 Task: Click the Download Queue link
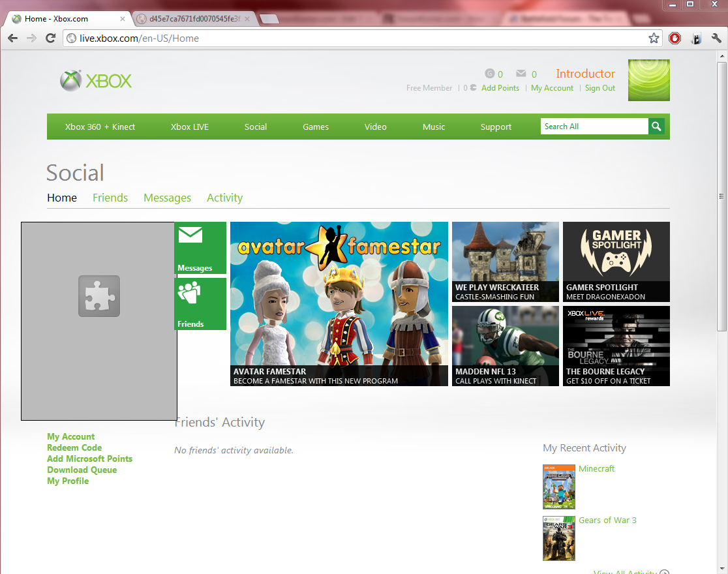click(82, 470)
